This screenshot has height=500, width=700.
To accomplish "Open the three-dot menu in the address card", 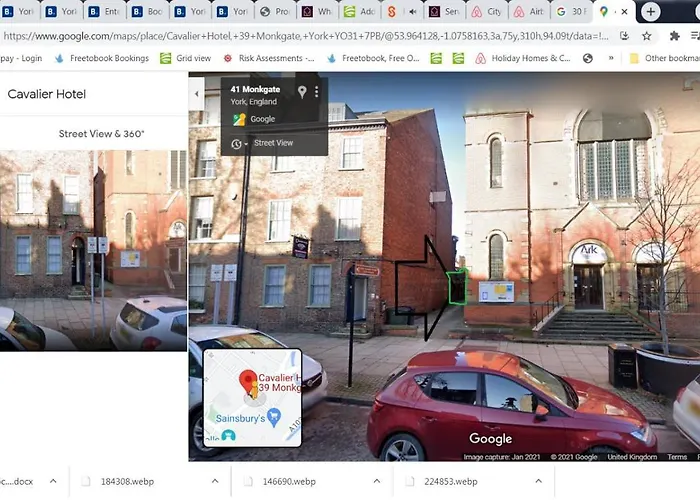I will 317,92.
